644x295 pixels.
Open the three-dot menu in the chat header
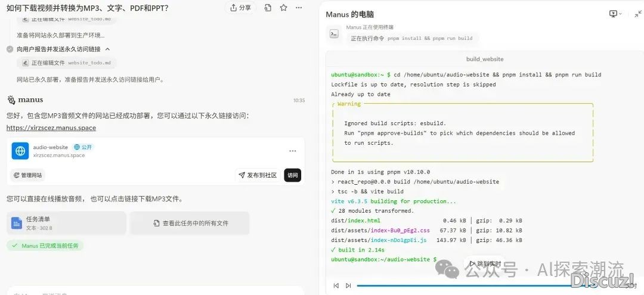click(x=299, y=8)
